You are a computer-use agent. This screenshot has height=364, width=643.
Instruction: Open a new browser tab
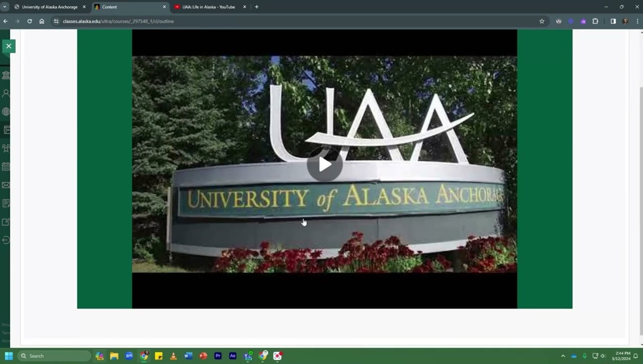[257, 7]
